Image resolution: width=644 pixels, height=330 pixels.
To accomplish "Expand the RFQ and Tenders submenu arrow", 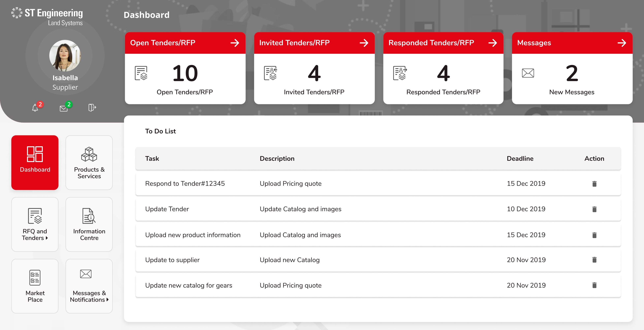I will [x=46, y=238].
